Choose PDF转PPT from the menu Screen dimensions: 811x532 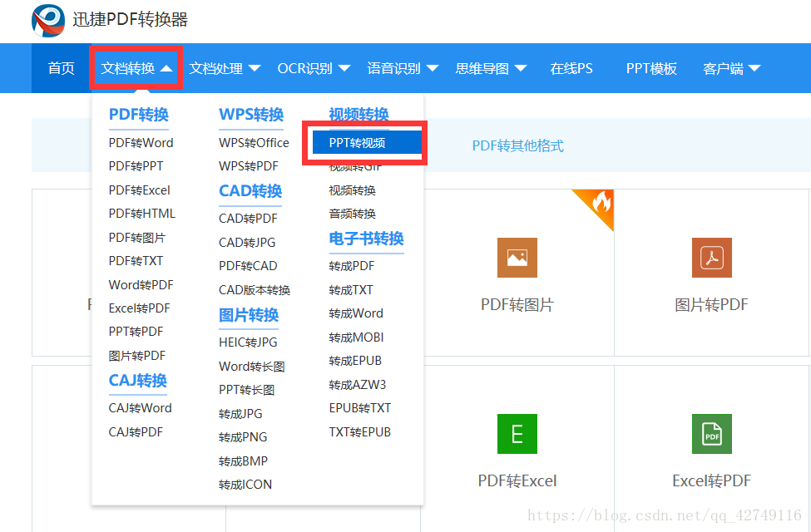click(x=136, y=166)
